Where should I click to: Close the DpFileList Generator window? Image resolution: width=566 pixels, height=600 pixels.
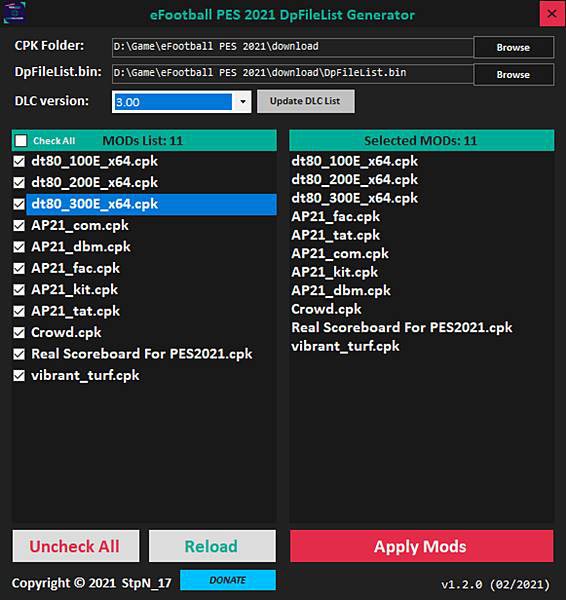[x=552, y=14]
